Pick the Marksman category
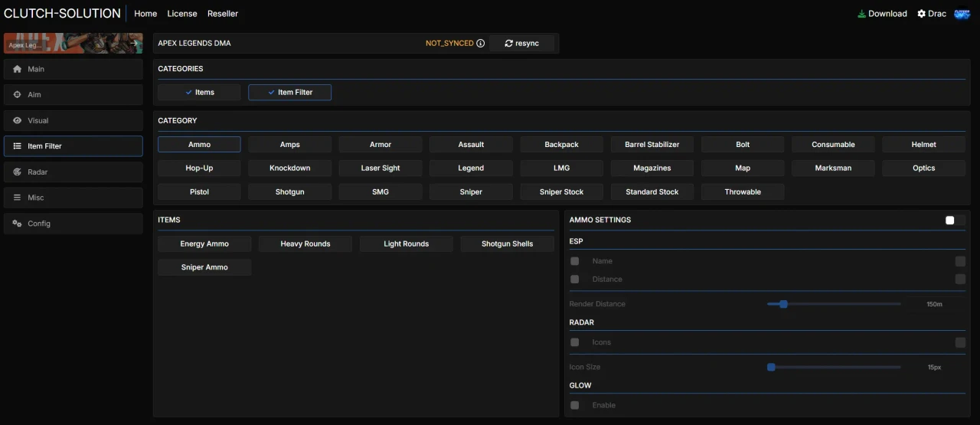 pos(833,168)
